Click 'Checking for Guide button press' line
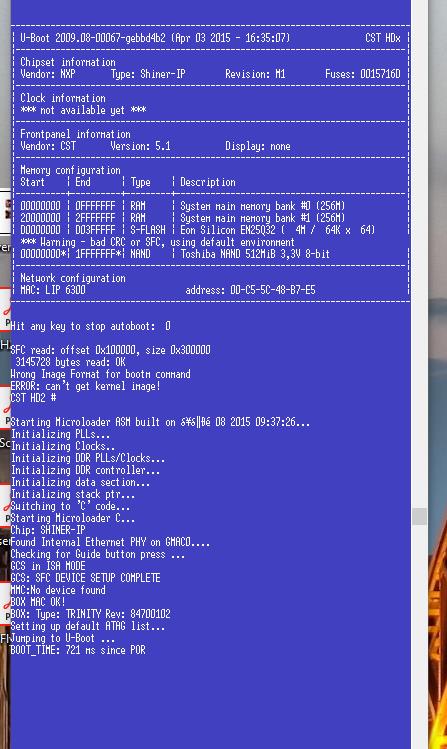This screenshot has height=749, width=447. (x=98, y=554)
